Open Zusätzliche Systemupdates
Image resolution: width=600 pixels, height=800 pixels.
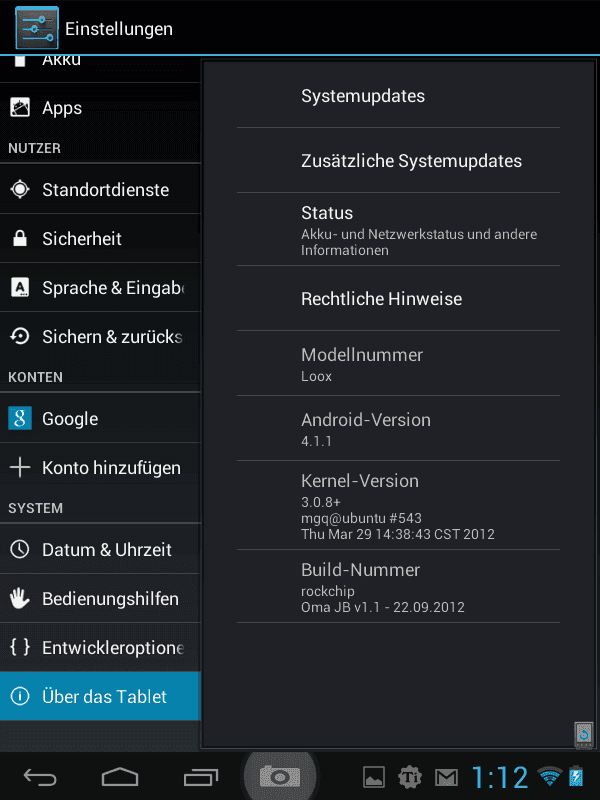pyautogui.click(x=398, y=160)
